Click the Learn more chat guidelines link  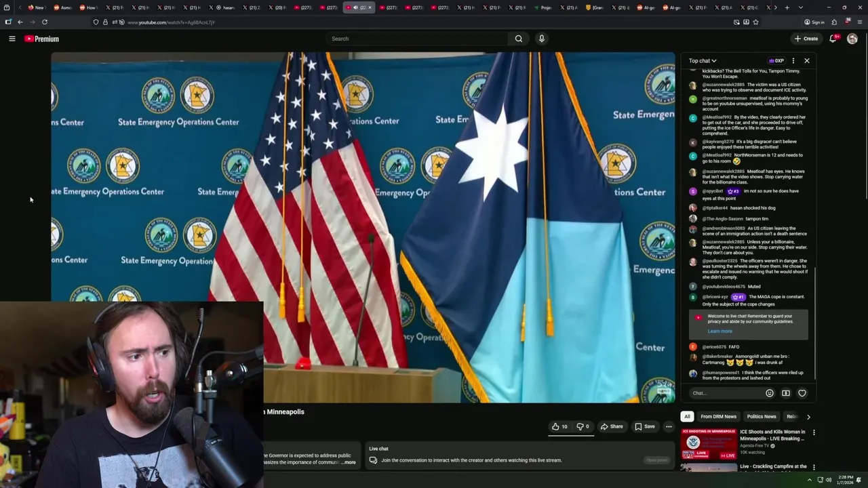point(719,331)
